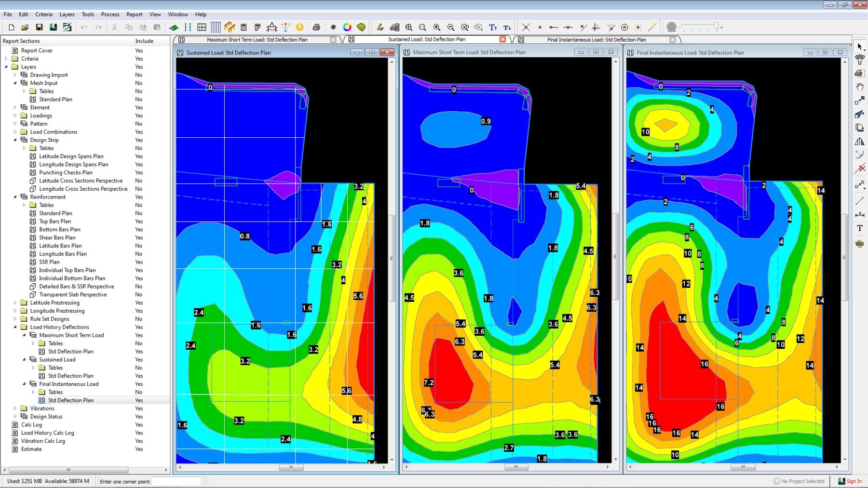This screenshot has height=488, width=868.
Task: Expand the Criteria tree node
Action: click(x=6, y=59)
